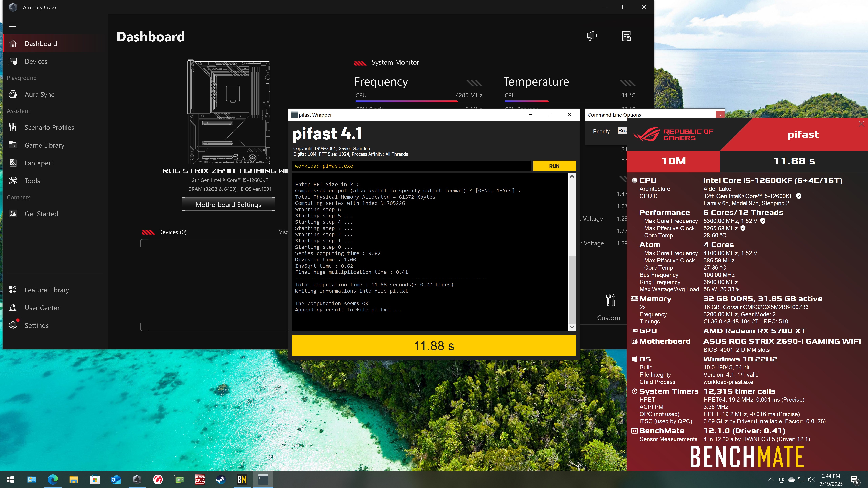Click the Motherboard icon in BenchMate panel
Viewport: 868px width, 488px height.
coord(634,341)
